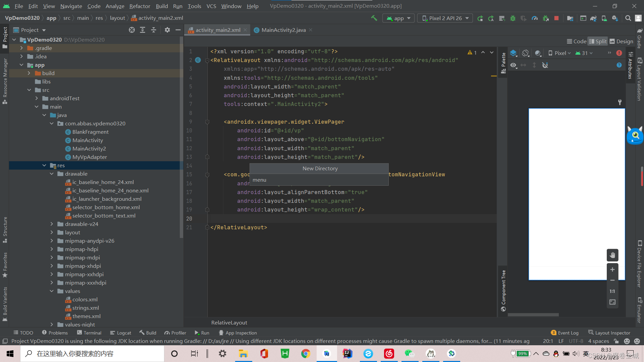644x362 pixels.
Task: Open the Tools menu
Action: pos(194,6)
